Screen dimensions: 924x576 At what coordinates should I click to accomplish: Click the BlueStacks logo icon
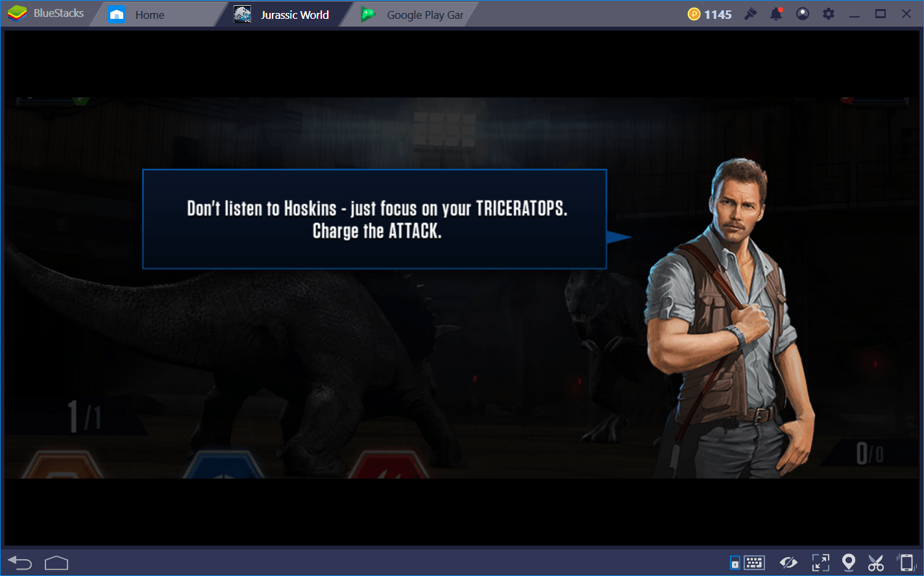point(17,13)
